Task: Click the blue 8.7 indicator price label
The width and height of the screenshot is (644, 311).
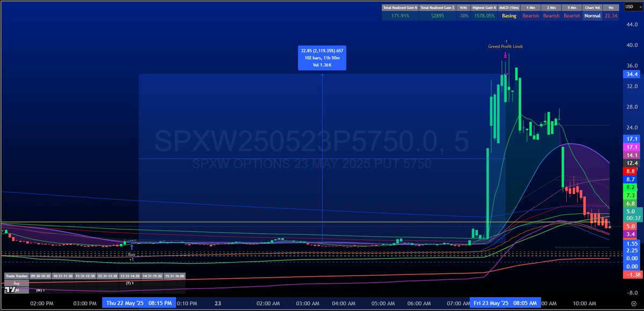Action: 631,179
